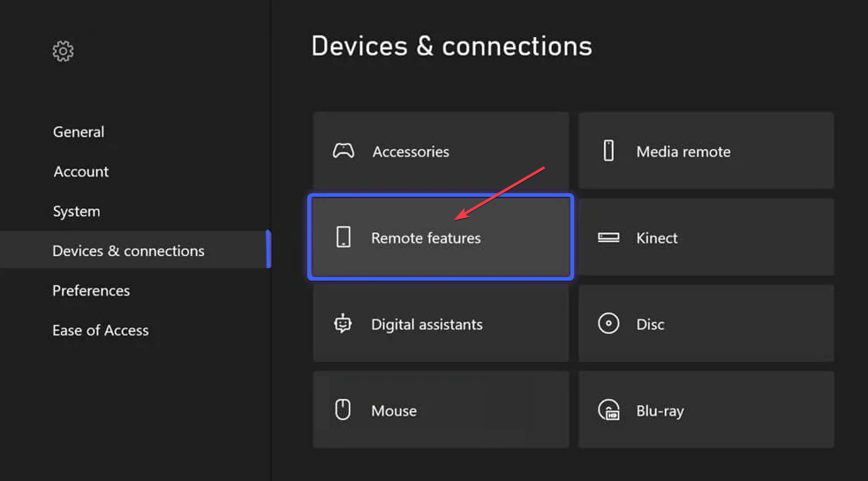This screenshot has width=868, height=481.
Task: Select the Blu-ray settings tile
Action: pyautogui.click(x=706, y=410)
